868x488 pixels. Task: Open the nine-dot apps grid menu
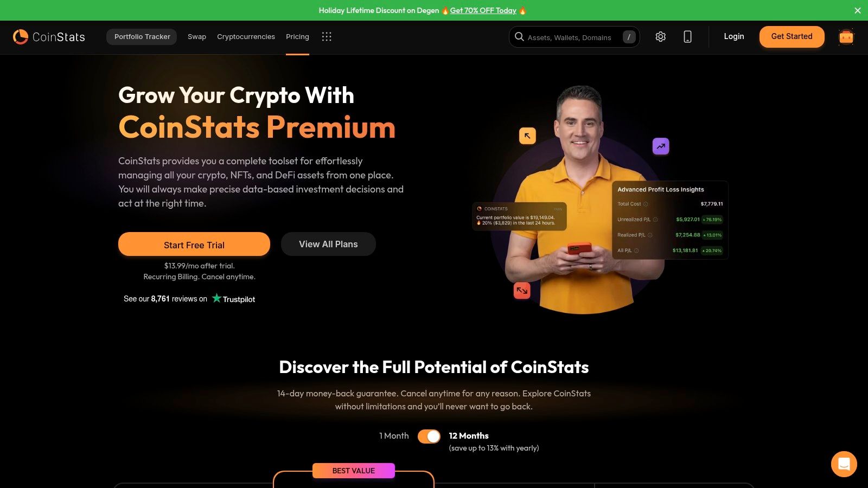[327, 37]
